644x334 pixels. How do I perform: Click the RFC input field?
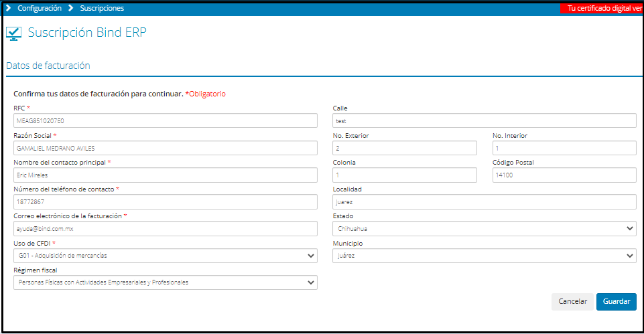pos(166,120)
